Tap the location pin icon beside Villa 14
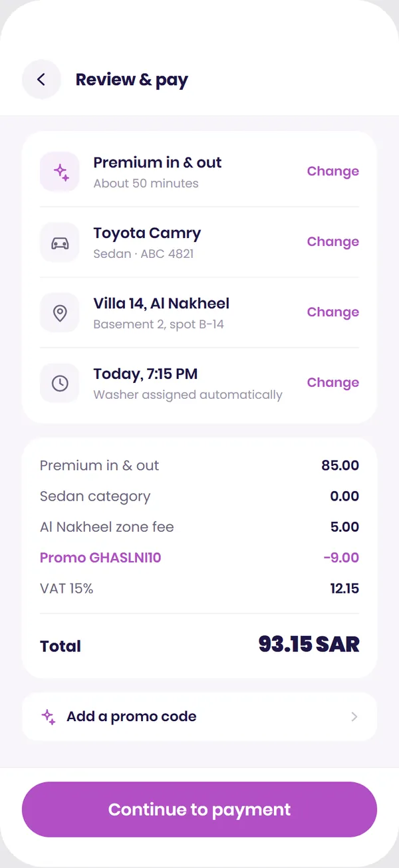 (60, 312)
